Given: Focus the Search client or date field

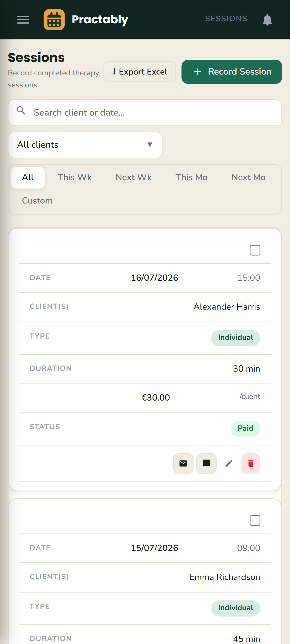Looking at the screenshot, I should click(145, 113).
